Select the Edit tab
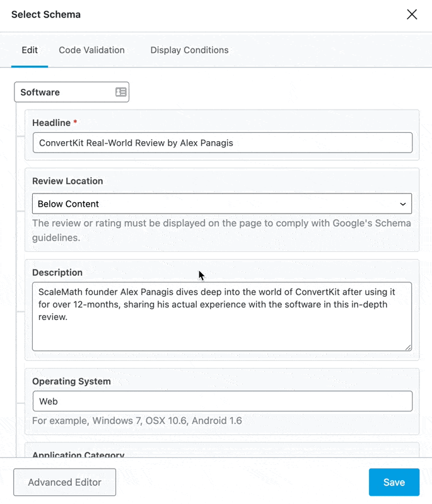 [x=30, y=50]
